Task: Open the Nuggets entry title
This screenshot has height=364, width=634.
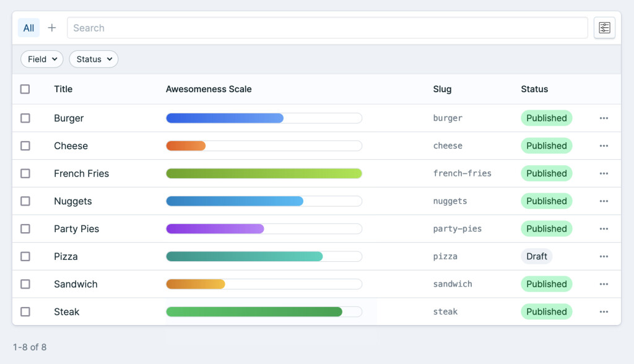Action: coord(73,201)
